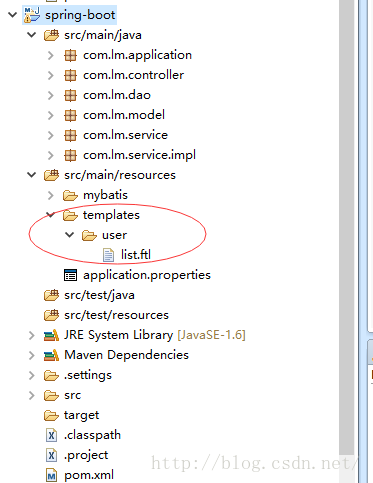Viewport: 373px width, 483px height.
Task: Click the application.properties file icon
Action: 70,275
